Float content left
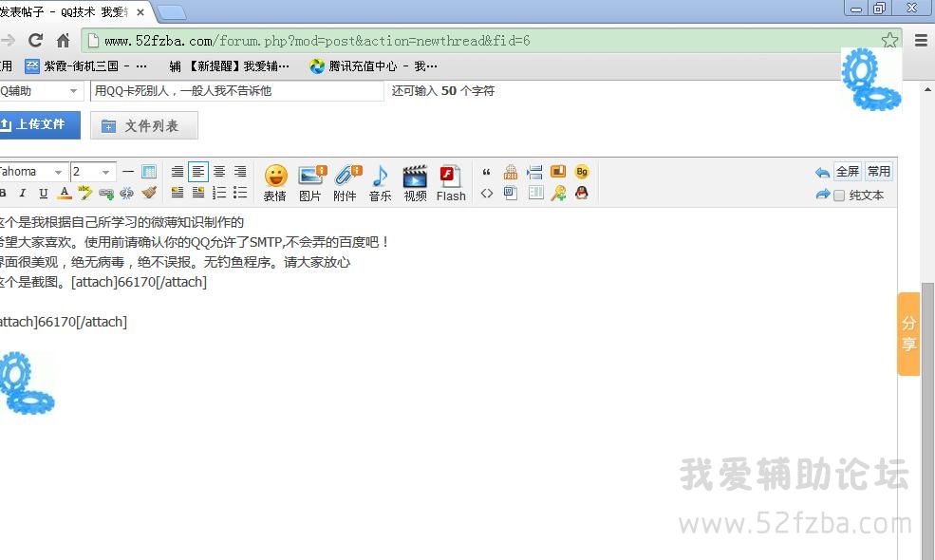935x560 pixels. pyautogui.click(x=178, y=192)
